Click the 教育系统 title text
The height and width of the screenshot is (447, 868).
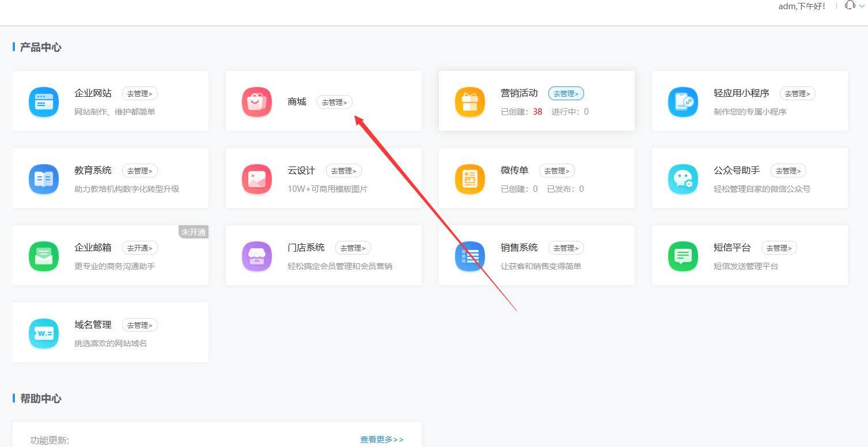tap(93, 170)
